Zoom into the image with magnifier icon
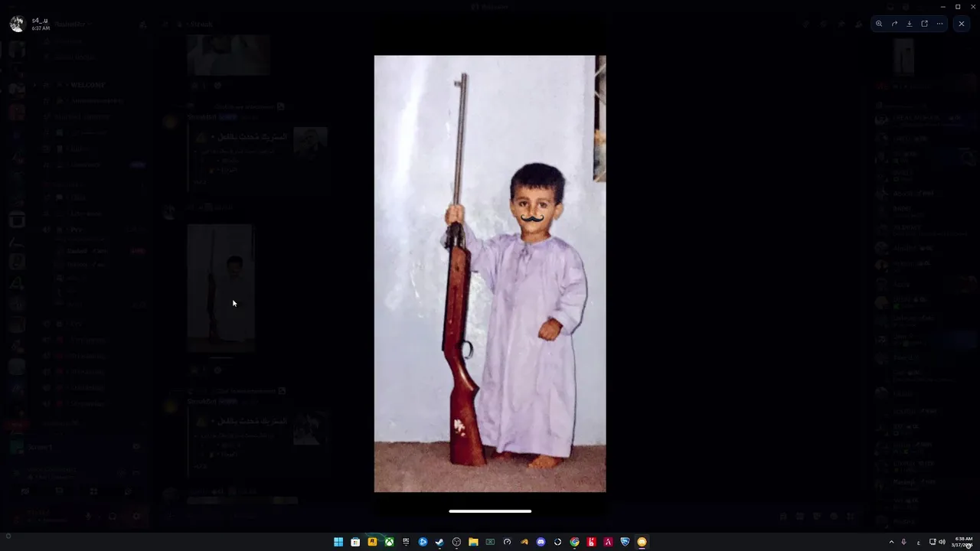The image size is (980, 551). pos(879,24)
